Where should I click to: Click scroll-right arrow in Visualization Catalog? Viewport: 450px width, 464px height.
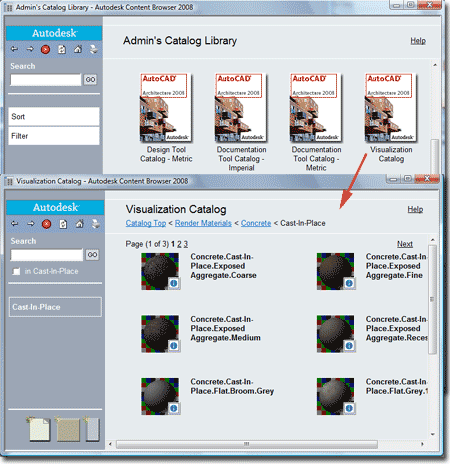[422, 444]
